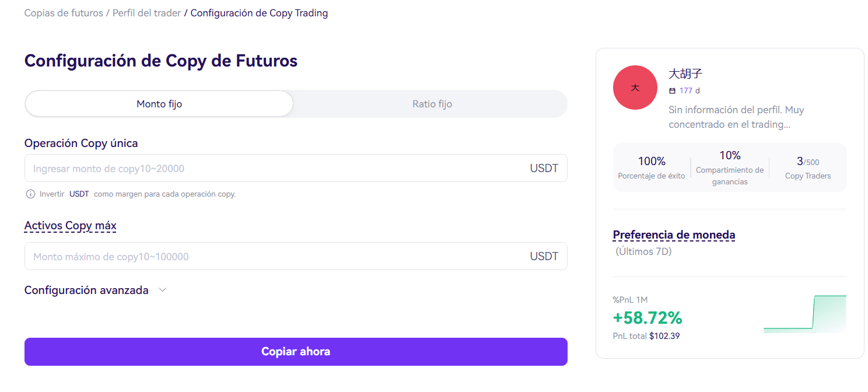The image size is (868, 392).
Task: Focus the Monto máximo de copy field
Action: (296, 256)
